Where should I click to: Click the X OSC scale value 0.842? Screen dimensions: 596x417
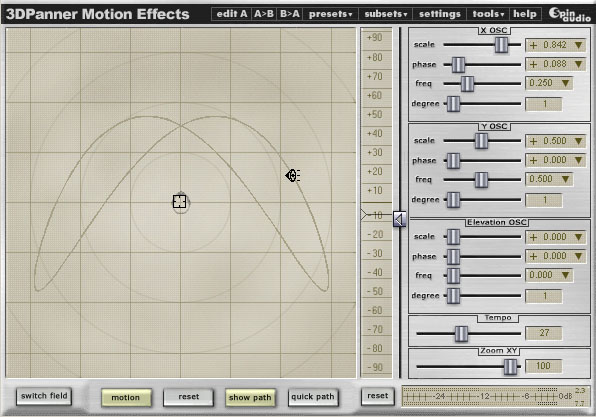pyautogui.click(x=555, y=45)
